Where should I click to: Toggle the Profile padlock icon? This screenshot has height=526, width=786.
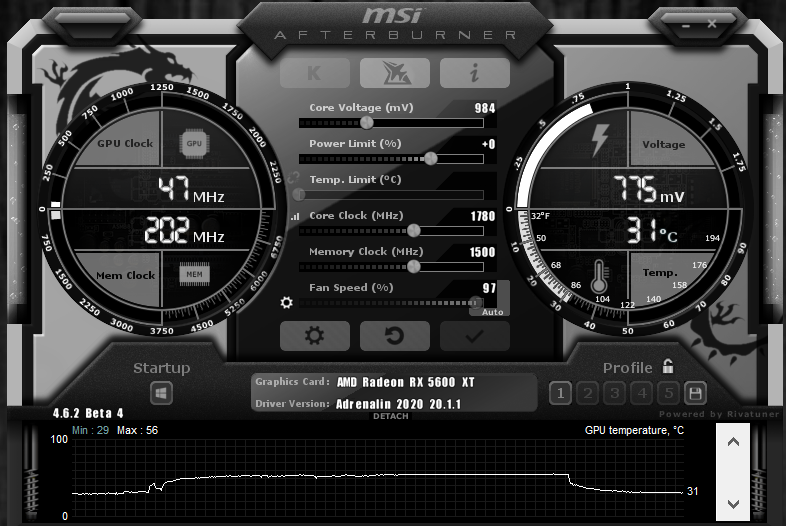[668, 367]
